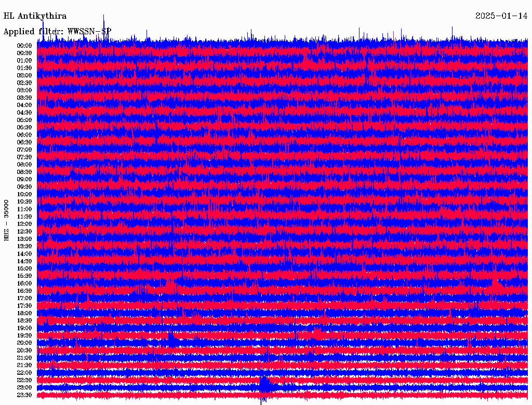The image size is (532, 405).
Task: Select the 22:30 time label
Action: [24, 380]
